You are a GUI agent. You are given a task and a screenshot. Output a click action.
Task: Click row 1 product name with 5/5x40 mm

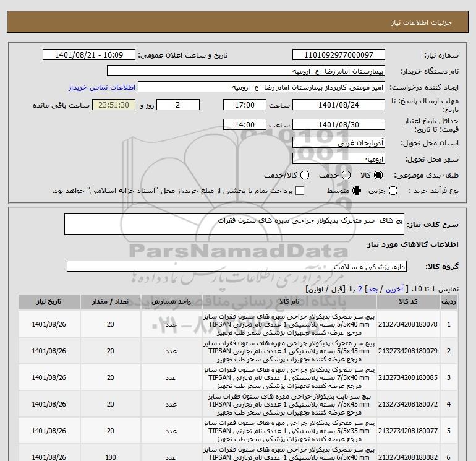pos(289,324)
